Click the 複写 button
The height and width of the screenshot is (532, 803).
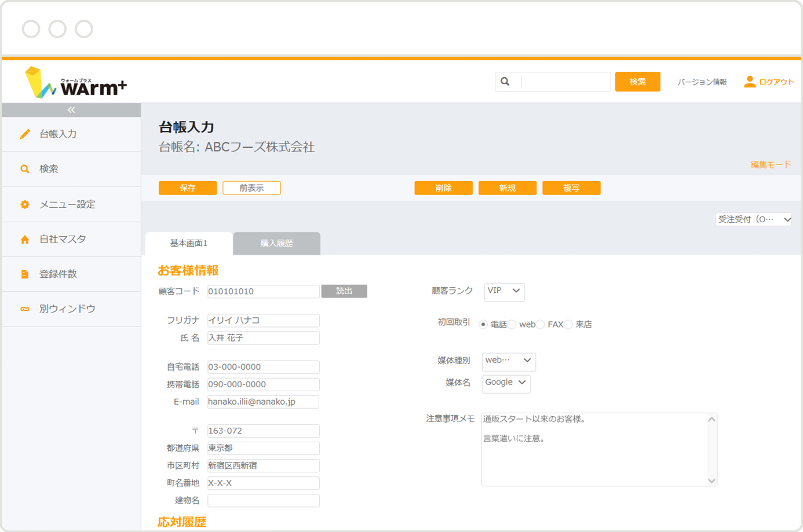(571, 188)
